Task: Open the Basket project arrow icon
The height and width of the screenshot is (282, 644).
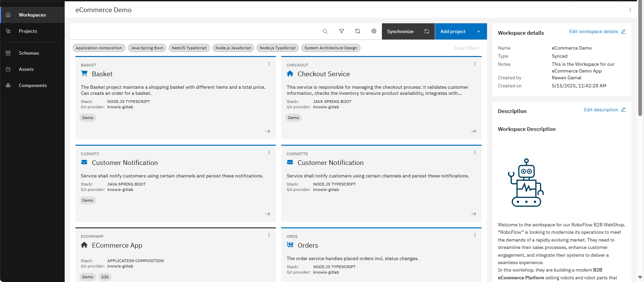Action: click(268, 131)
